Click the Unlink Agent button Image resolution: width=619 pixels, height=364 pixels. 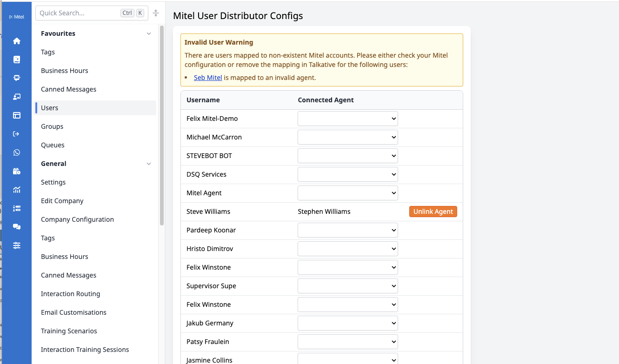tap(433, 212)
